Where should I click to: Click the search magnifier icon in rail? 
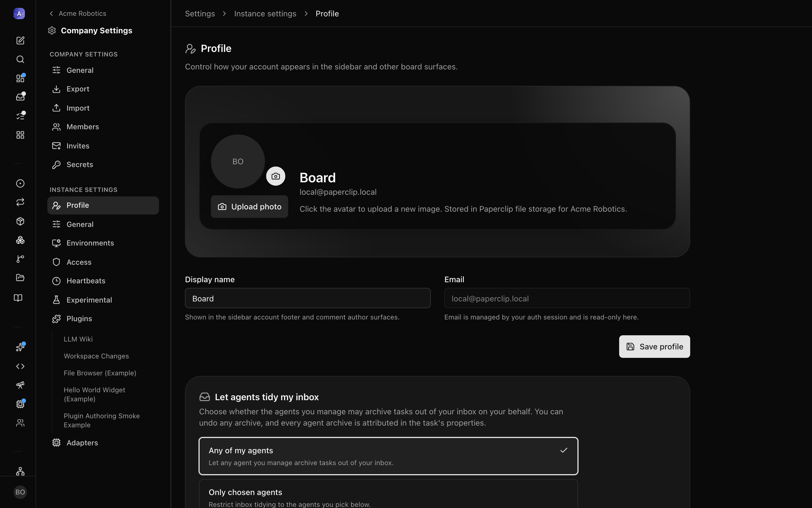click(20, 59)
